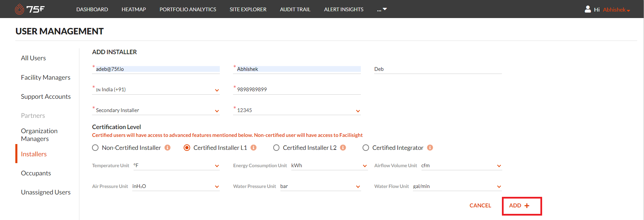Show Unassigned Users in the sidebar
Screen dimensions: 644x220
tap(46, 192)
